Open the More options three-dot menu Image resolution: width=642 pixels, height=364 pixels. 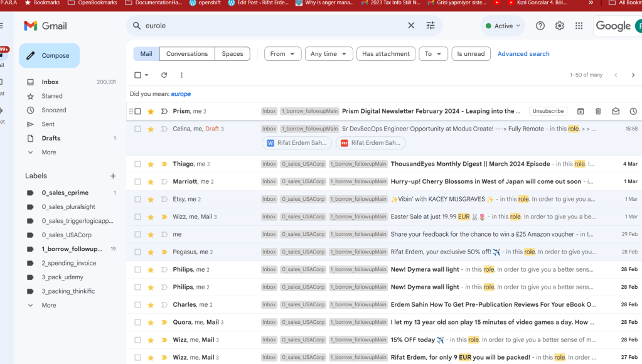pos(181,75)
